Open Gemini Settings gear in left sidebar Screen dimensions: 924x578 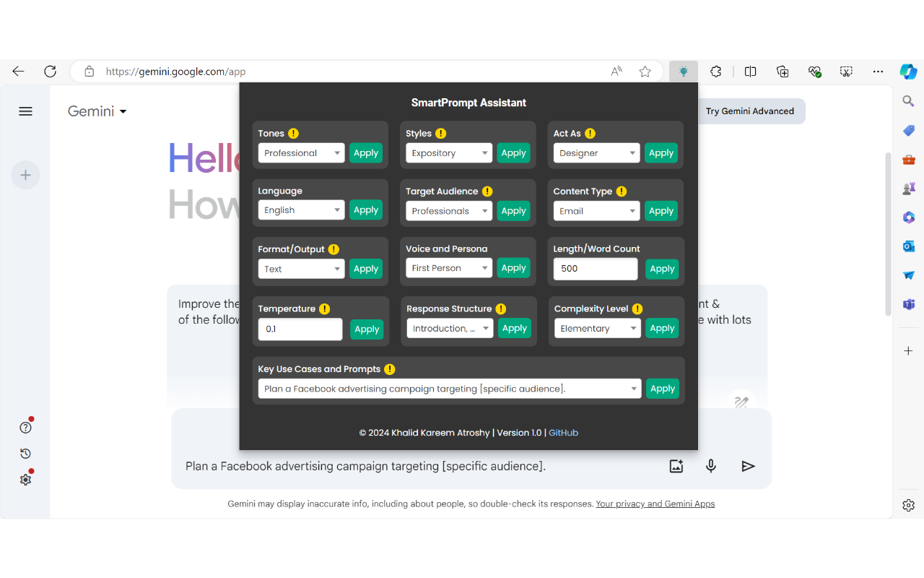pyautogui.click(x=25, y=480)
